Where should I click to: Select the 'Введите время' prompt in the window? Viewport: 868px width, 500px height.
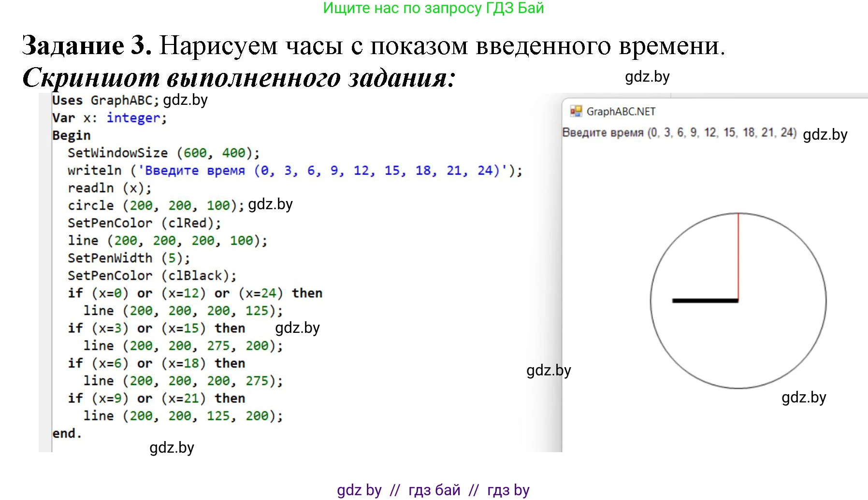click(679, 132)
